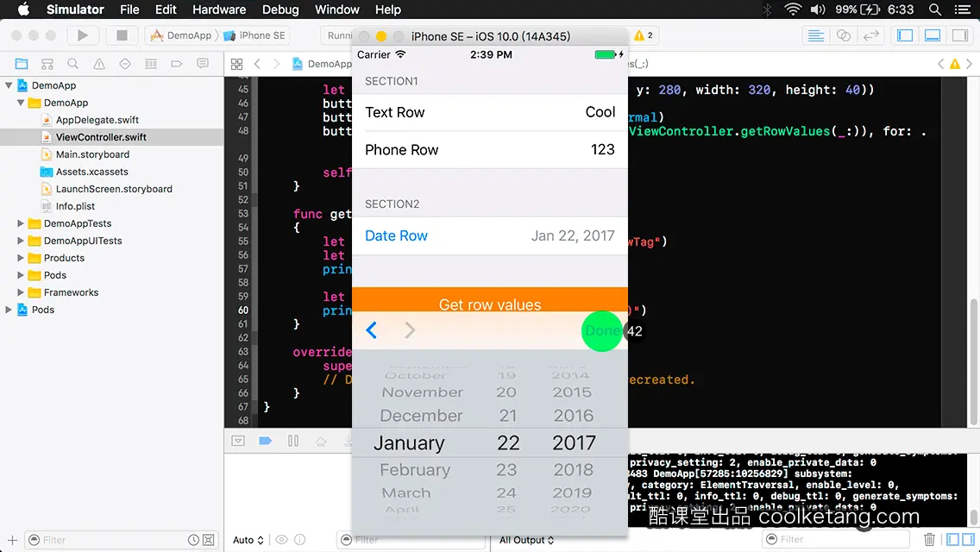Toggle the Utilities panel visibility
This screenshot has width=980, height=552.
[x=960, y=35]
